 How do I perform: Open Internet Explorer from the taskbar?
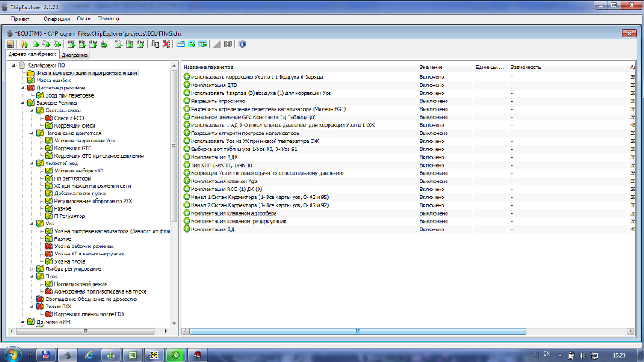pos(111,355)
